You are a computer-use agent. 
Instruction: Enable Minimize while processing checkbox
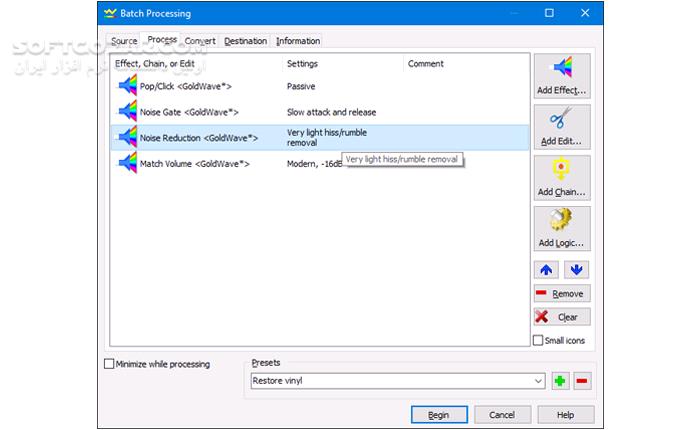point(109,364)
